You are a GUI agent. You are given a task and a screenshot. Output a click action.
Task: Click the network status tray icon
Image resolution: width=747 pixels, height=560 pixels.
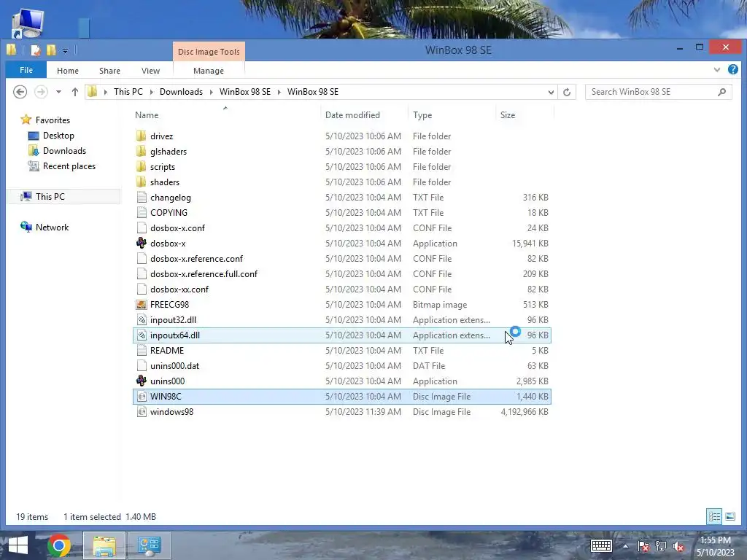[661, 546]
